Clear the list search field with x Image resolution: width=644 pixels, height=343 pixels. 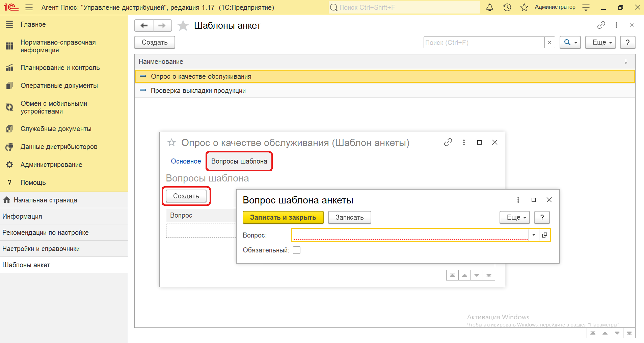[x=549, y=42]
